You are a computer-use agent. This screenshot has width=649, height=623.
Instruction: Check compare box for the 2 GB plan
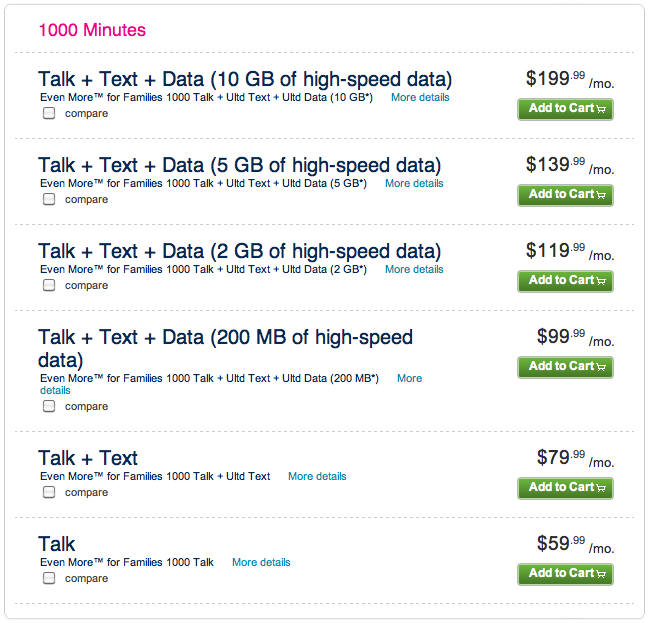tap(49, 286)
